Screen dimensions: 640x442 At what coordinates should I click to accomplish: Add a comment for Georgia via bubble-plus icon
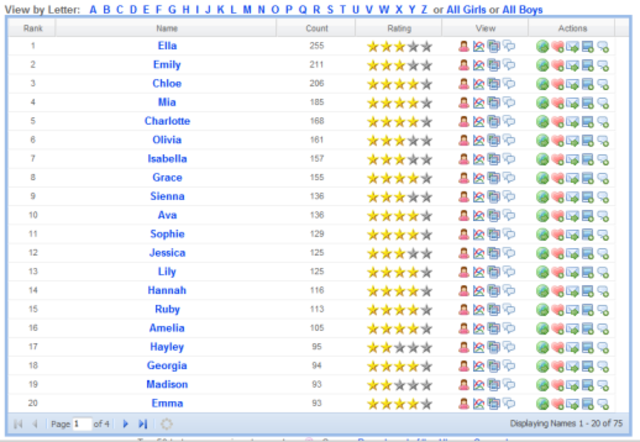tap(603, 366)
